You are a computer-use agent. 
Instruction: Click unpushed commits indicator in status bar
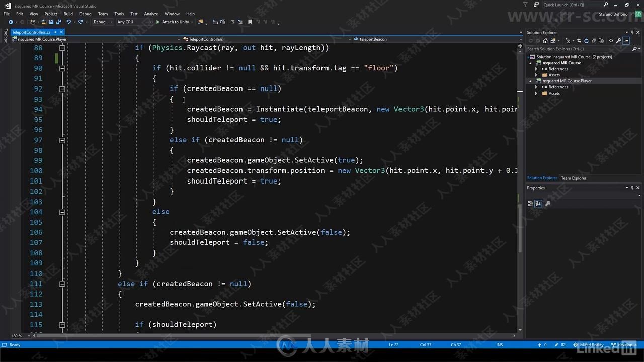tap(542, 345)
